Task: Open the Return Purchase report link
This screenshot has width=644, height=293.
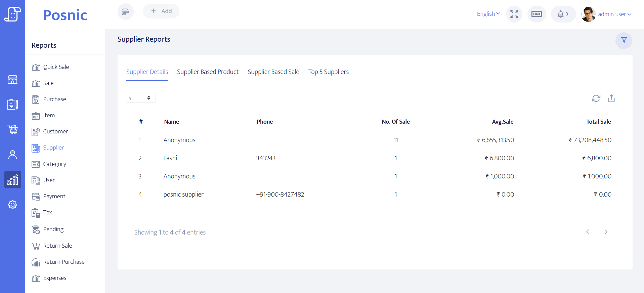Action: coord(64,262)
